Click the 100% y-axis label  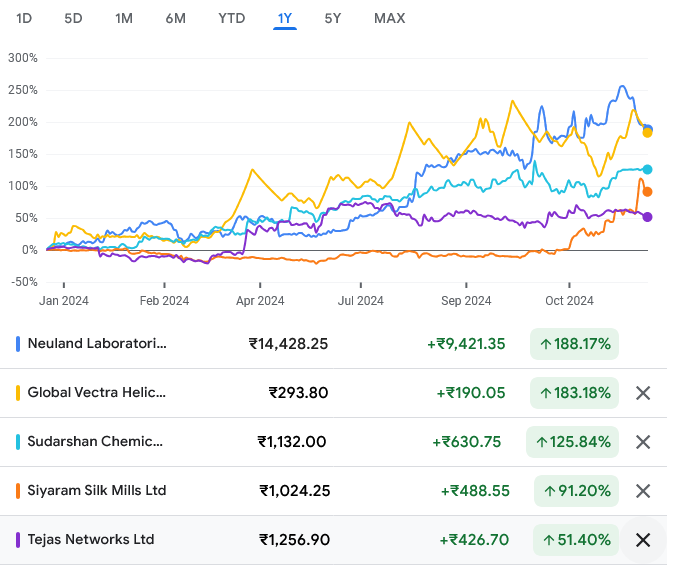pyautogui.click(x=23, y=186)
